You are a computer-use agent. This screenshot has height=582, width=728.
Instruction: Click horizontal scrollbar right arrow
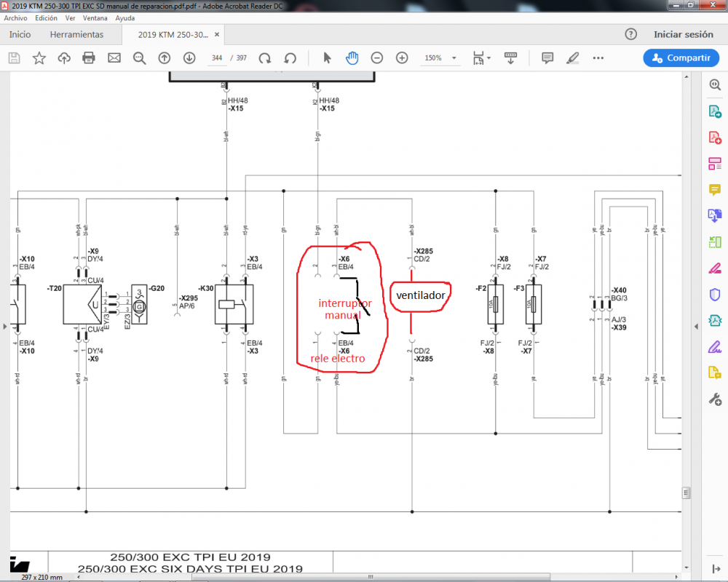(x=676, y=577)
